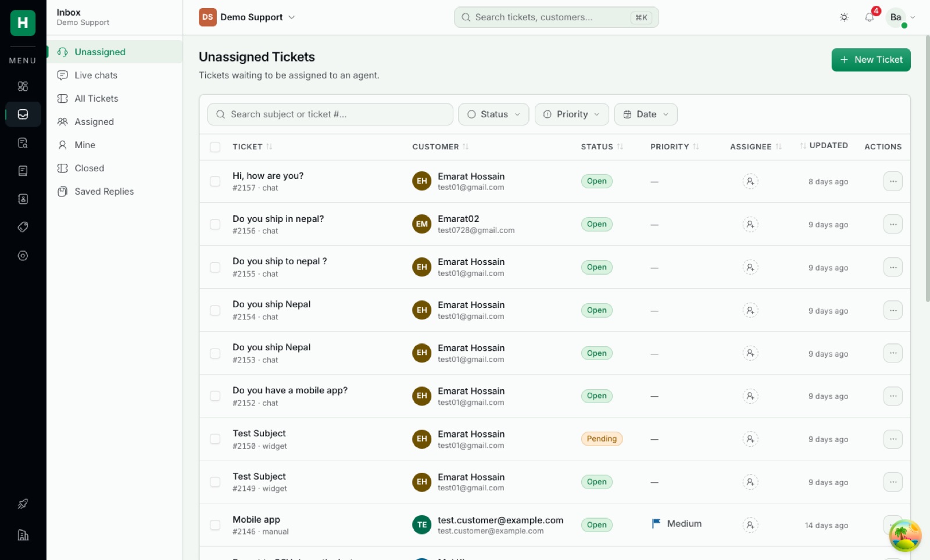
Task: Assign agent icon for ticket #2157
Action: [750, 181]
